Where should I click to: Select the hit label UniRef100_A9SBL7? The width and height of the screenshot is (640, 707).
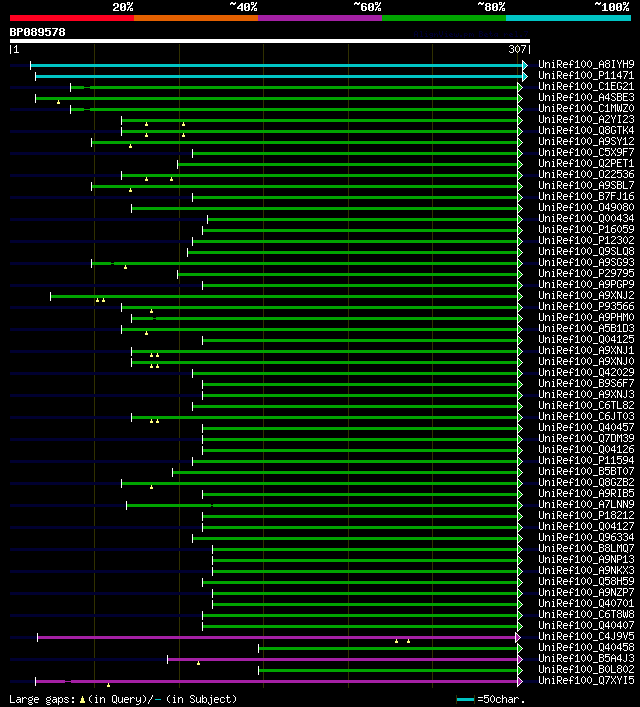586,185
